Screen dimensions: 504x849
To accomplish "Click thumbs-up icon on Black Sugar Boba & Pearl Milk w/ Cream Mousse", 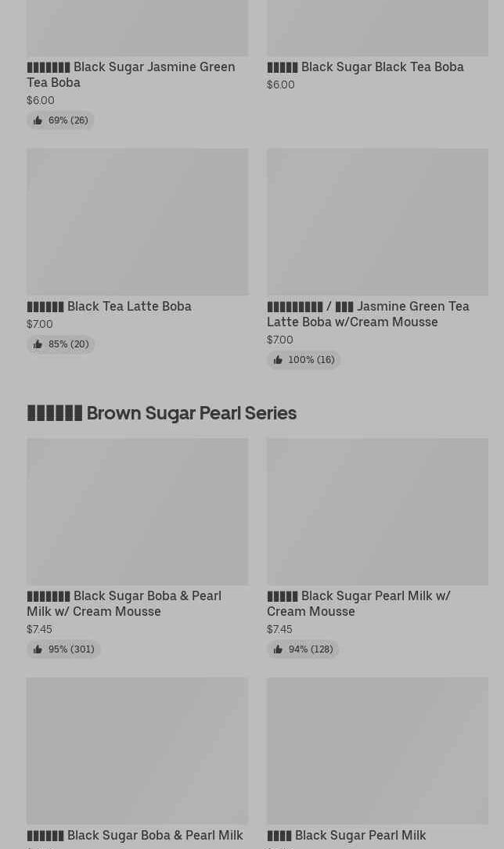I will pyautogui.click(x=38, y=649).
